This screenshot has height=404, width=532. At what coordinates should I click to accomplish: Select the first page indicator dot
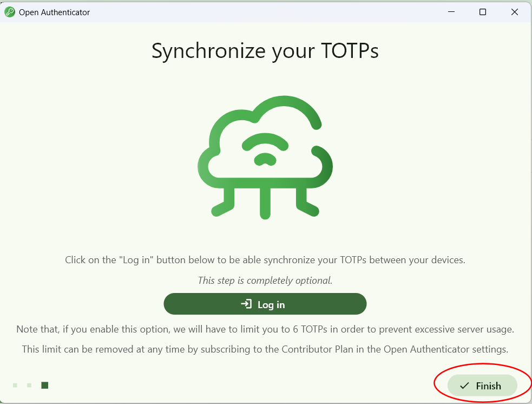pyautogui.click(x=15, y=386)
